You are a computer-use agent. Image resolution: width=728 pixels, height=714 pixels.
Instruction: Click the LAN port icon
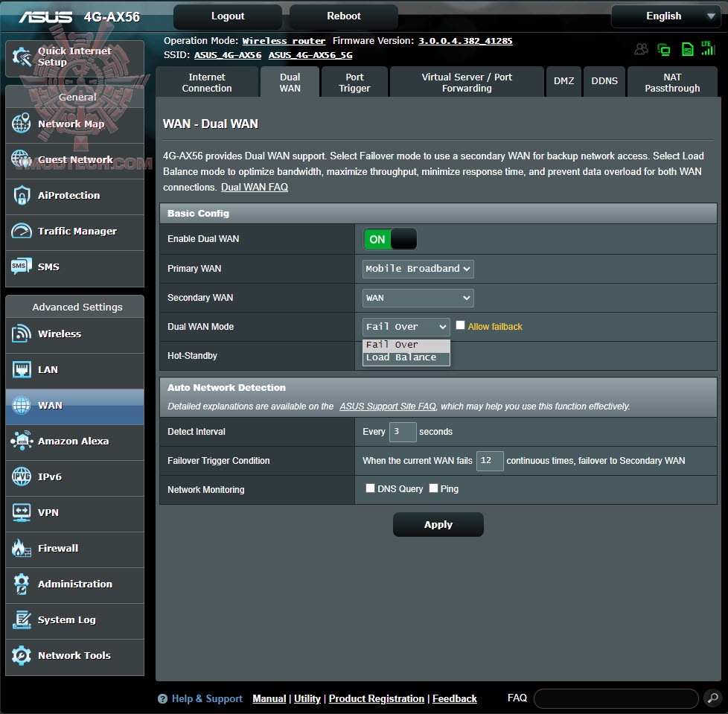click(22, 369)
